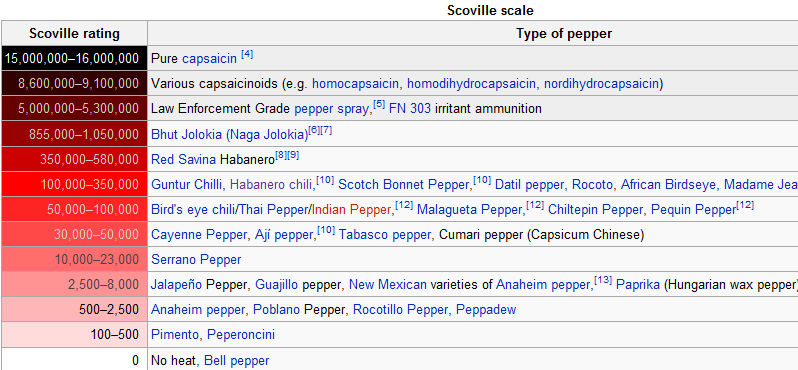
Task: Click the red Indian Pepper link
Action: point(351,210)
